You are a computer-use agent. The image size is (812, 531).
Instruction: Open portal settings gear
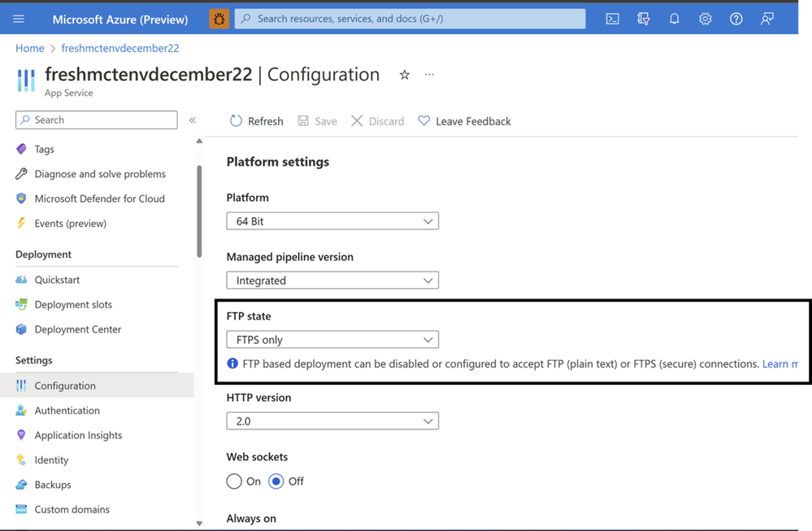[x=706, y=20]
